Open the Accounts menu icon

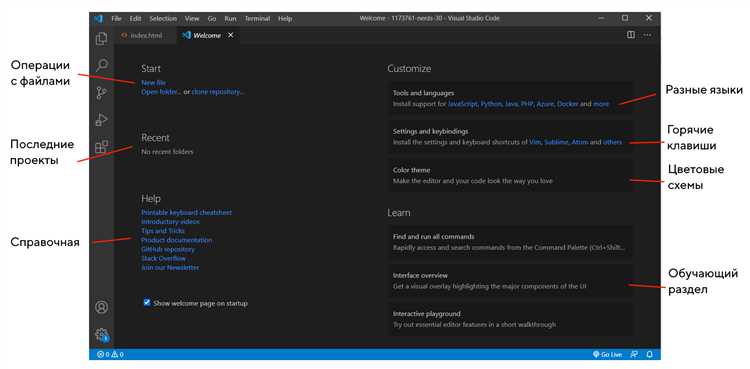101,307
